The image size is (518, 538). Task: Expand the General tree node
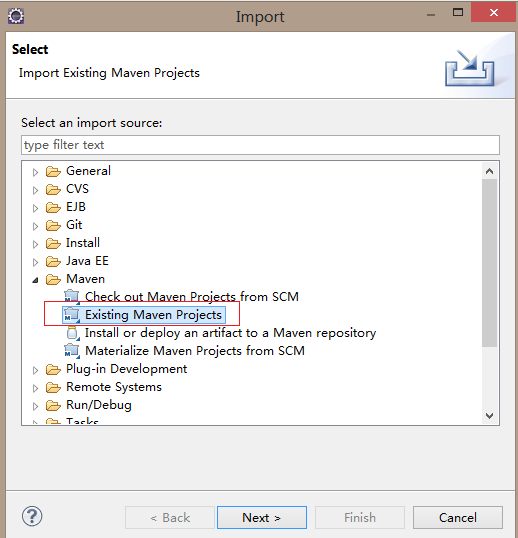click(35, 172)
